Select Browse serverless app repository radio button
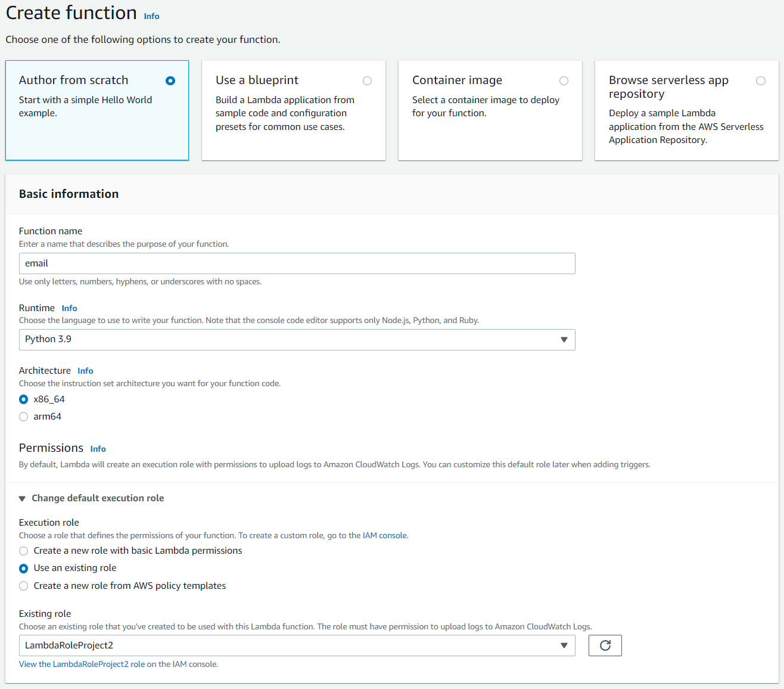 pos(761,80)
